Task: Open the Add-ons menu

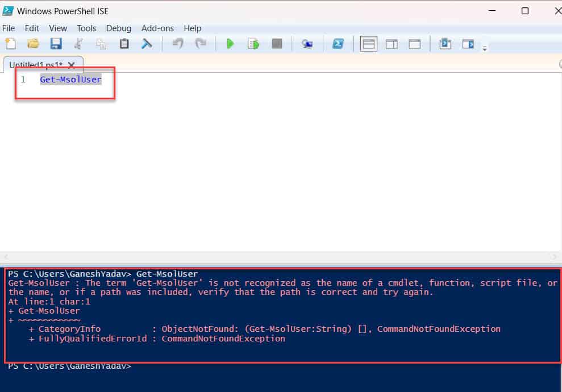Action: (157, 28)
